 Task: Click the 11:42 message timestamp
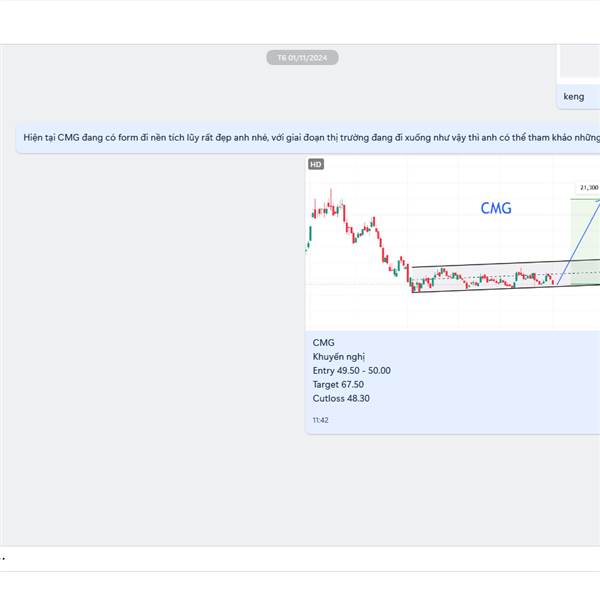coord(320,420)
